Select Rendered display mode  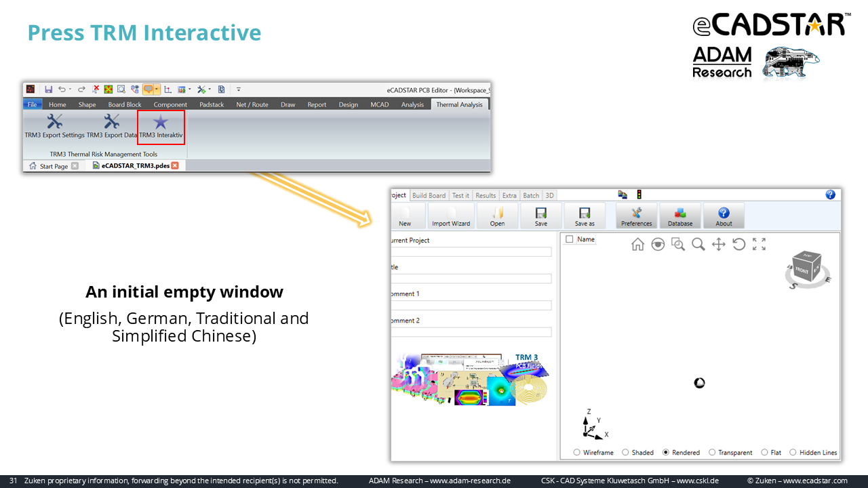tap(682, 452)
